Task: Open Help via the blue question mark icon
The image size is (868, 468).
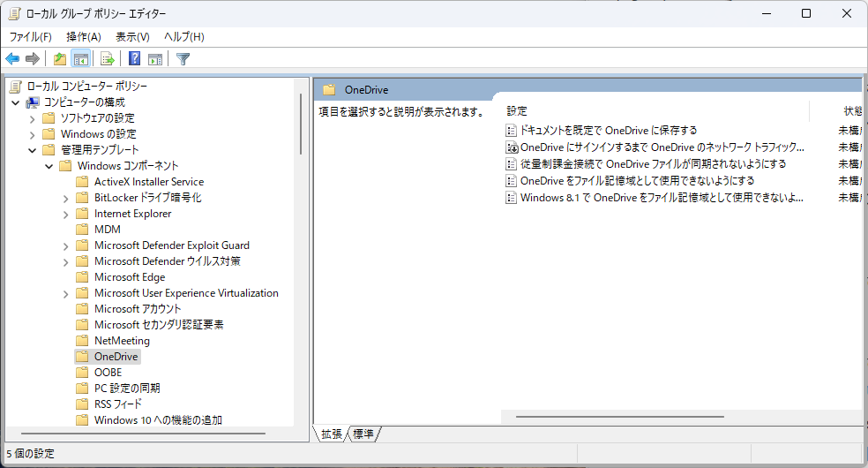Action: coord(134,58)
